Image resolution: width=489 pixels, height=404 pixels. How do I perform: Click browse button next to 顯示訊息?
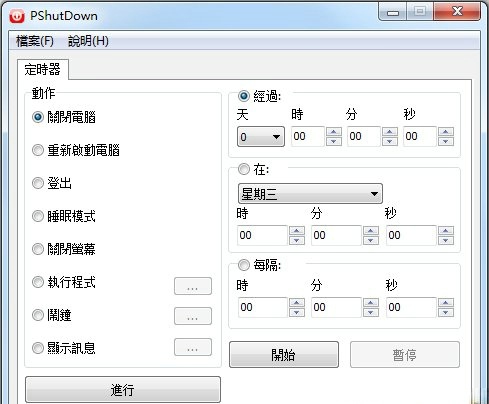click(x=193, y=347)
